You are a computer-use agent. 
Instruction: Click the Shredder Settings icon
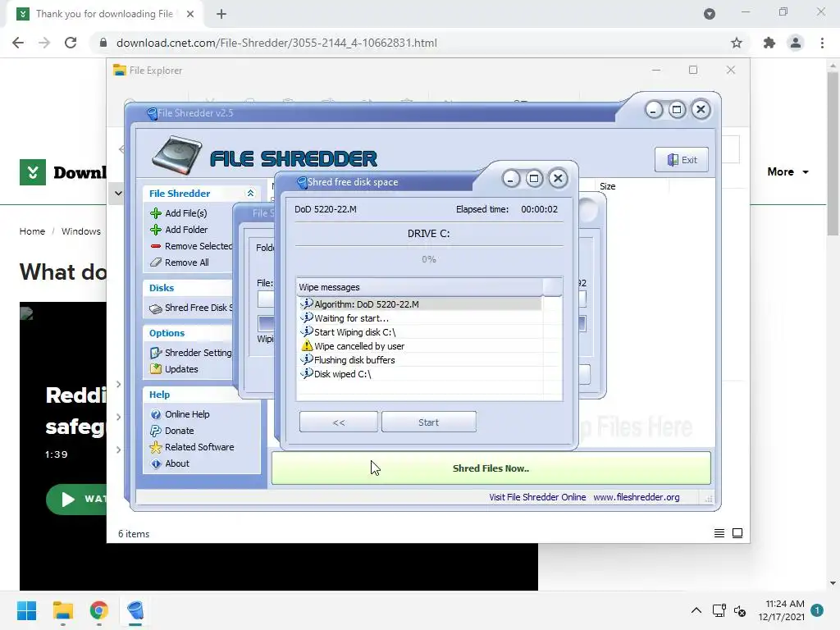pyautogui.click(x=156, y=353)
